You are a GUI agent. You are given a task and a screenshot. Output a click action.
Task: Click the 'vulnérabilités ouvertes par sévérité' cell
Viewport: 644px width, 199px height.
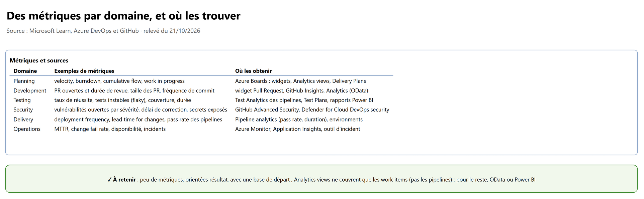141,110
